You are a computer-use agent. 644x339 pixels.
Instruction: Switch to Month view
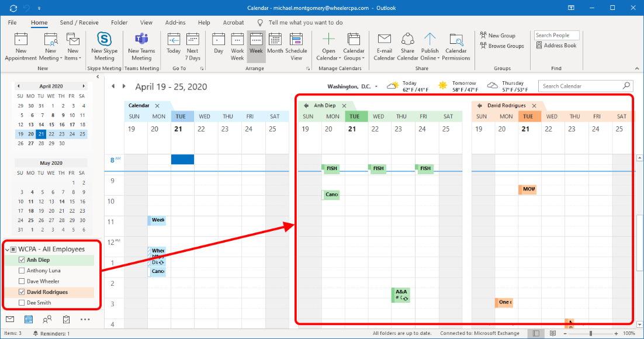275,44
